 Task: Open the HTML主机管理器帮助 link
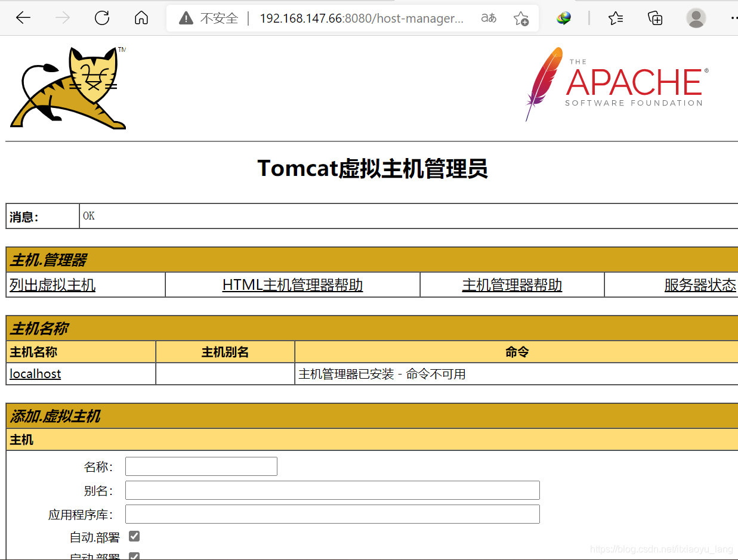pos(292,285)
